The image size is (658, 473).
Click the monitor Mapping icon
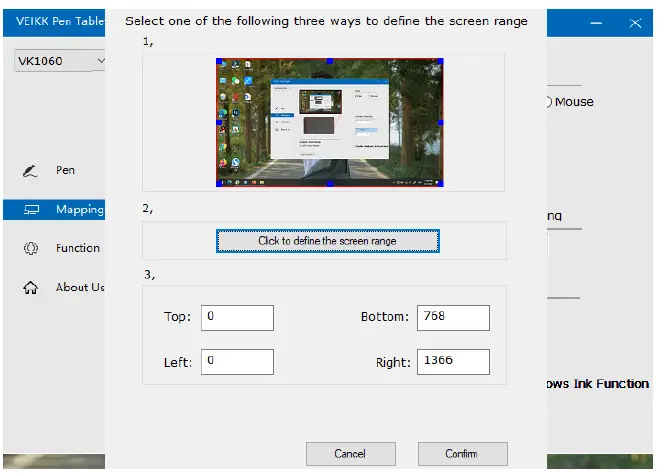pos(31,209)
